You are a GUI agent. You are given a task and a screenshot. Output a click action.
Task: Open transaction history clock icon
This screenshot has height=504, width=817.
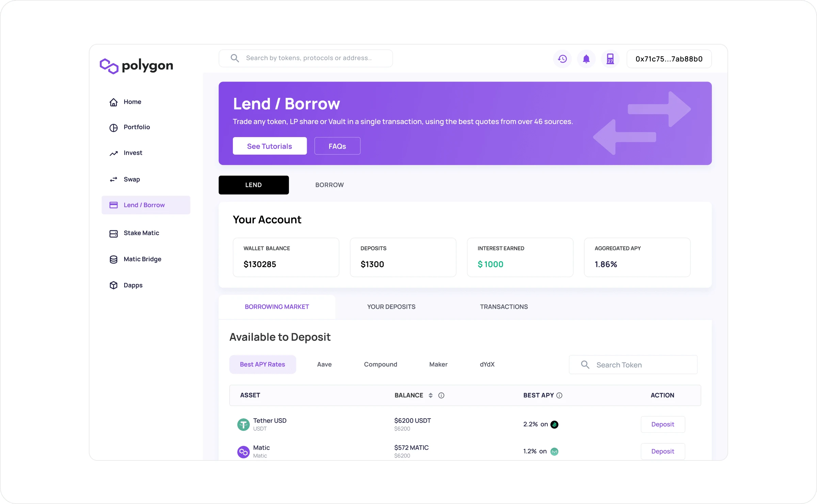[x=562, y=59]
